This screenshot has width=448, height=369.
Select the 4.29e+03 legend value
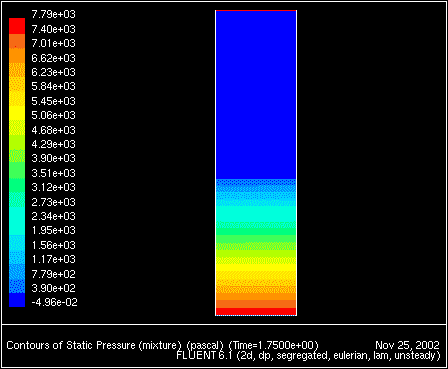click(53, 144)
